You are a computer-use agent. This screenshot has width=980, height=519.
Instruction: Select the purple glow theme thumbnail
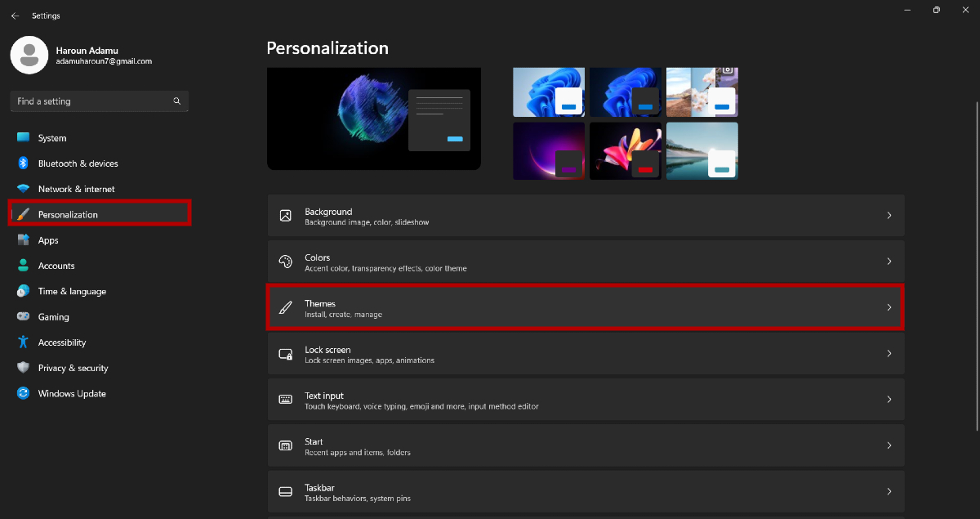549,151
